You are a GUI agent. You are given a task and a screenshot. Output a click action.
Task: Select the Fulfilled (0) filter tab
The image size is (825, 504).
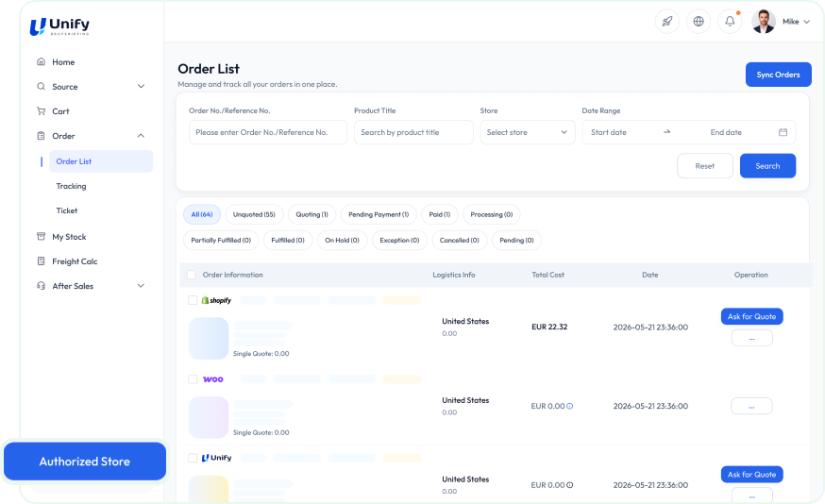(x=288, y=241)
